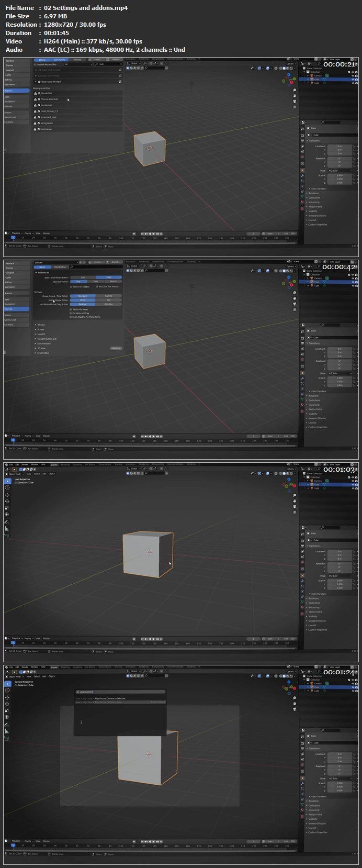
Task: In 00:01:03 frame, select the Add Cube tool
Action: [7, 536]
